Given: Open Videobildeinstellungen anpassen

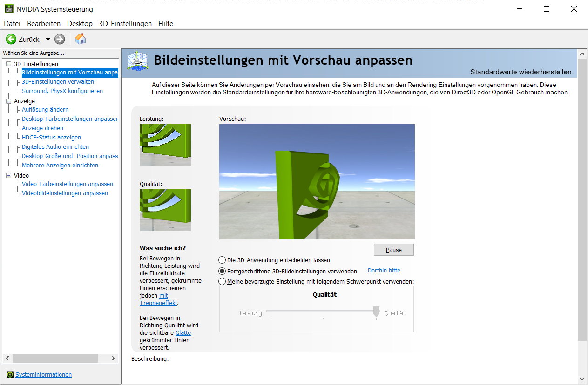Looking at the screenshot, I should 65,193.
